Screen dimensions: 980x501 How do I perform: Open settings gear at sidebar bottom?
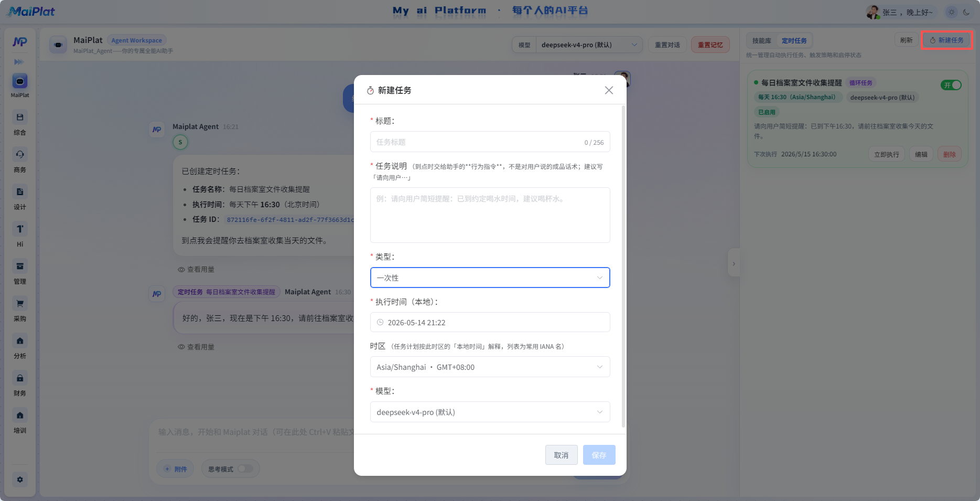[20, 479]
